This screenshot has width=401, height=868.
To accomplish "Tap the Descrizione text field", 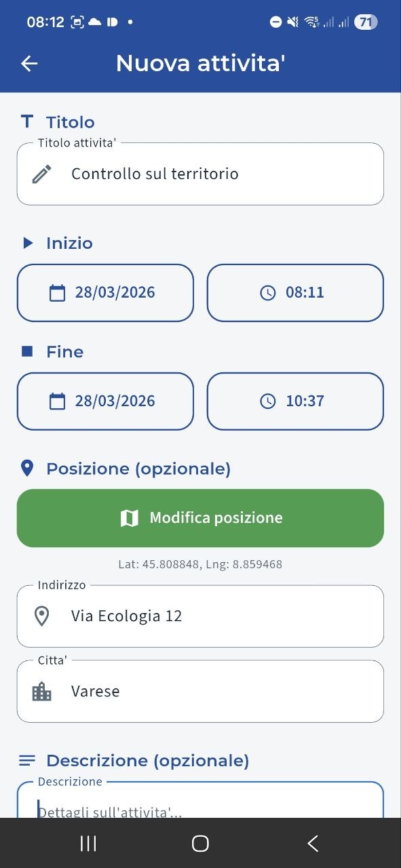I will coord(200,804).
